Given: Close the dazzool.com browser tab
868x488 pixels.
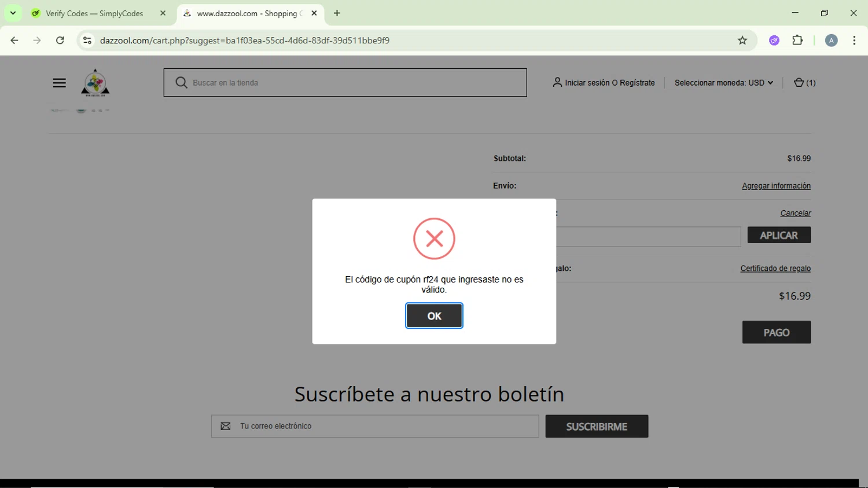Looking at the screenshot, I should point(314,13).
